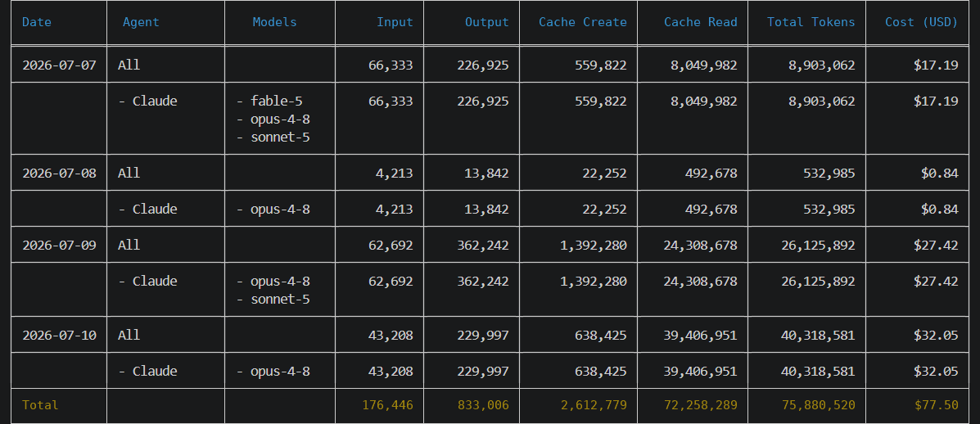Click the Models column header

pos(274,22)
